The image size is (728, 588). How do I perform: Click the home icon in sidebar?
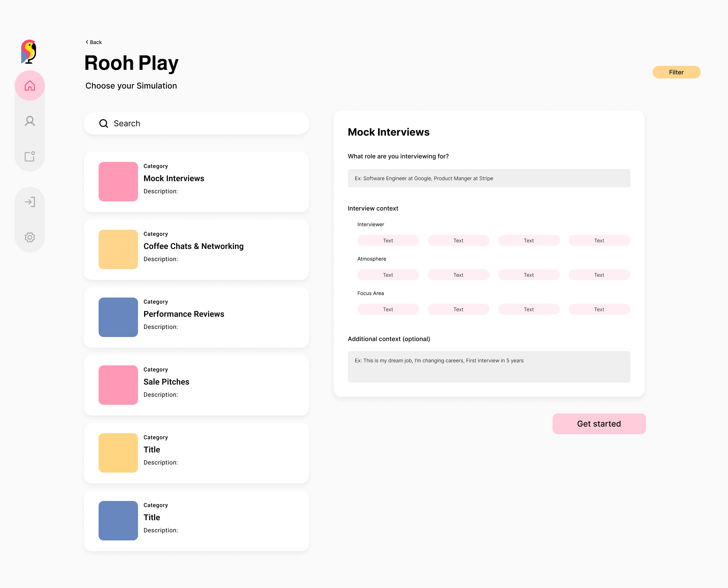pyautogui.click(x=30, y=86)
